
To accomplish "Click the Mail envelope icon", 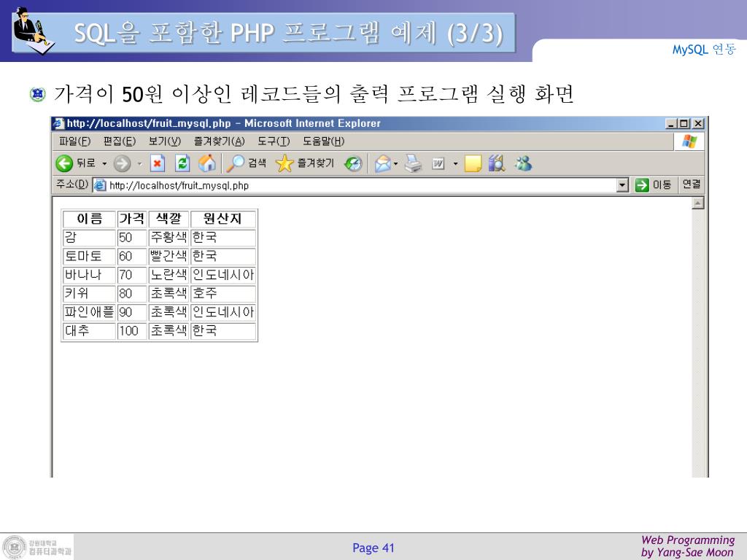I will [382, 164].
